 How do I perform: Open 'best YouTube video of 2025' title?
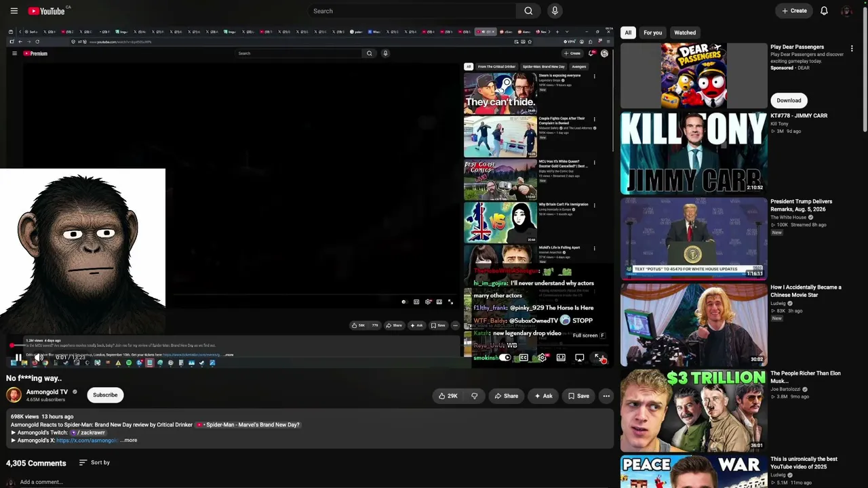coord(804,463)
